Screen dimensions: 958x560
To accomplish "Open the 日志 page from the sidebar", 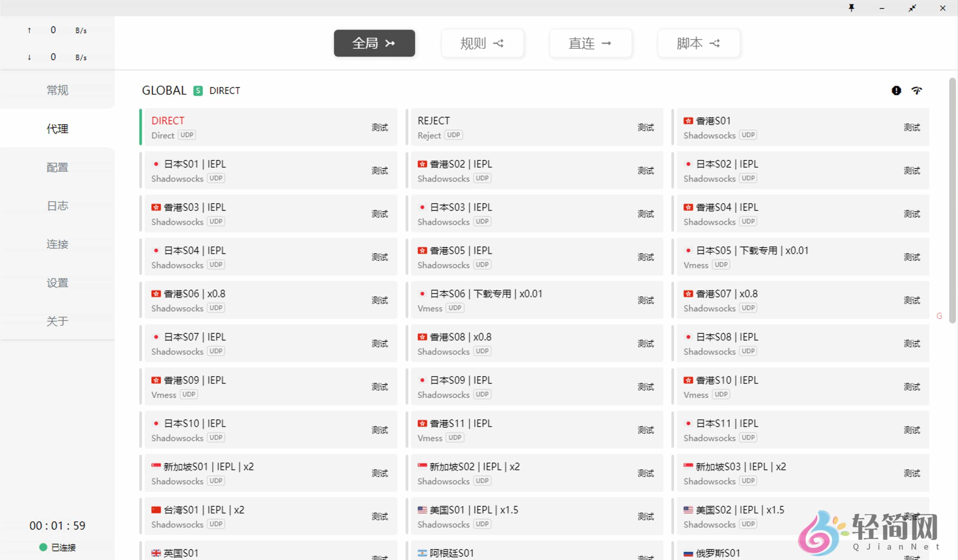I will coord(57,206).
